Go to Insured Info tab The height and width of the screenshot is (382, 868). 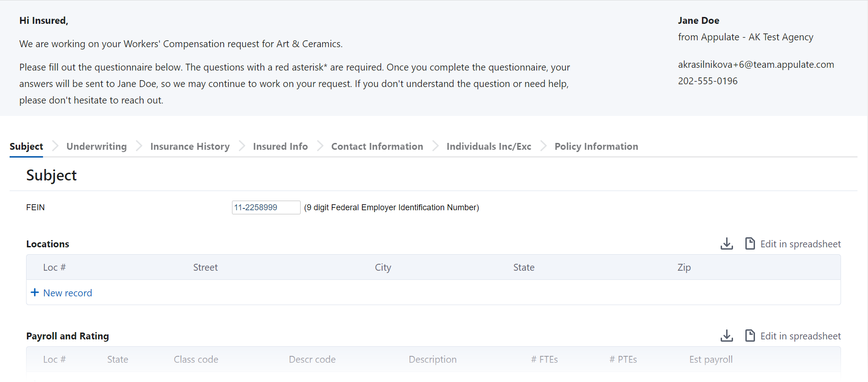pos(280,147)
